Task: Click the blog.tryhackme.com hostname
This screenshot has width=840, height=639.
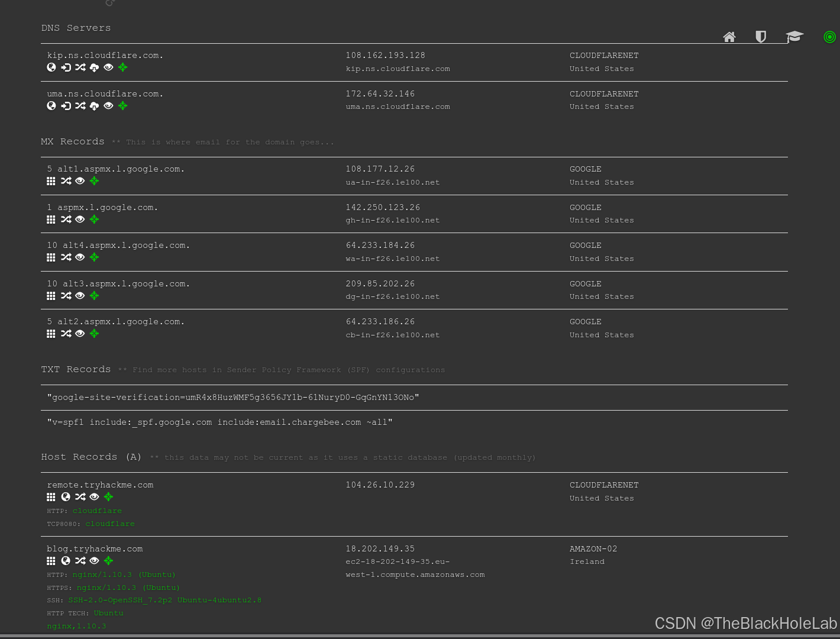Action: coord(95,549)
